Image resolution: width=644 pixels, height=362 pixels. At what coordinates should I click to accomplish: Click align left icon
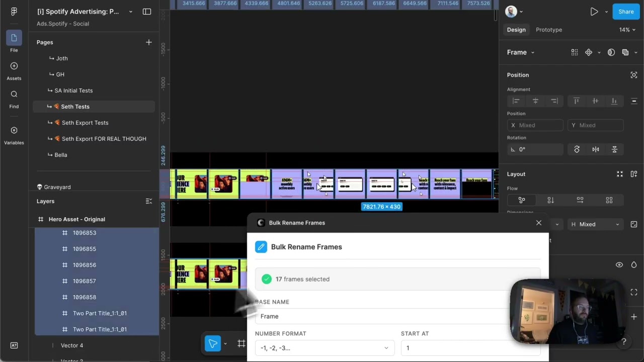516,101
